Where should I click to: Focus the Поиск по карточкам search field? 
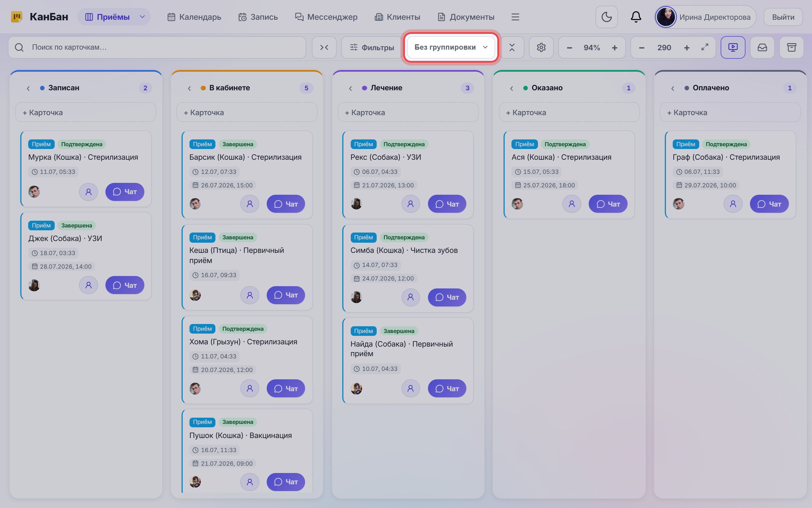click(157, 47)
